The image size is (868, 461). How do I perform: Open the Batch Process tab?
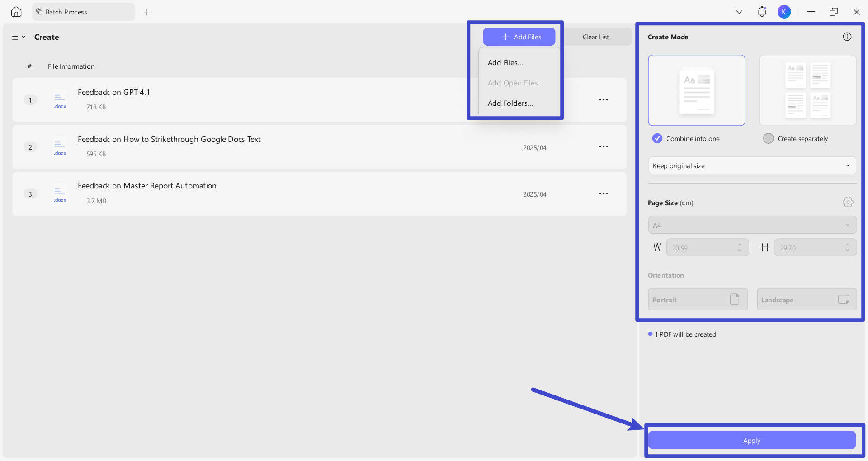coord(83,12)
